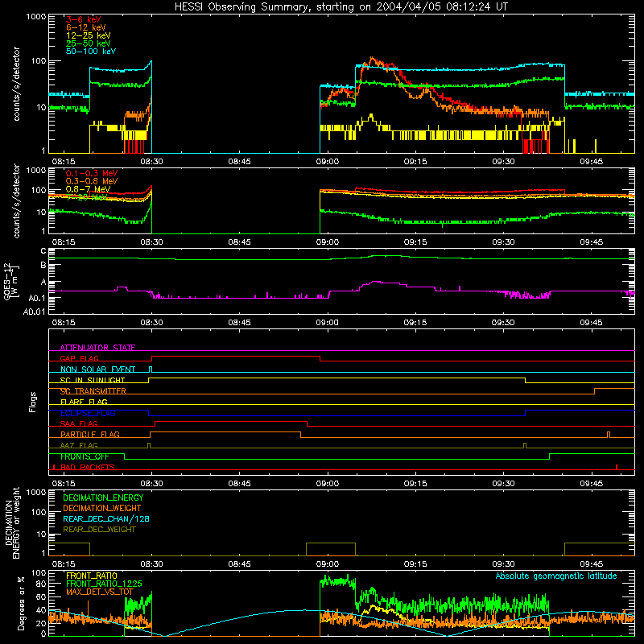644x644 pixels.
Task: Click the A0.1 tick label on GOES panel
Action: [x=37, y=298]
